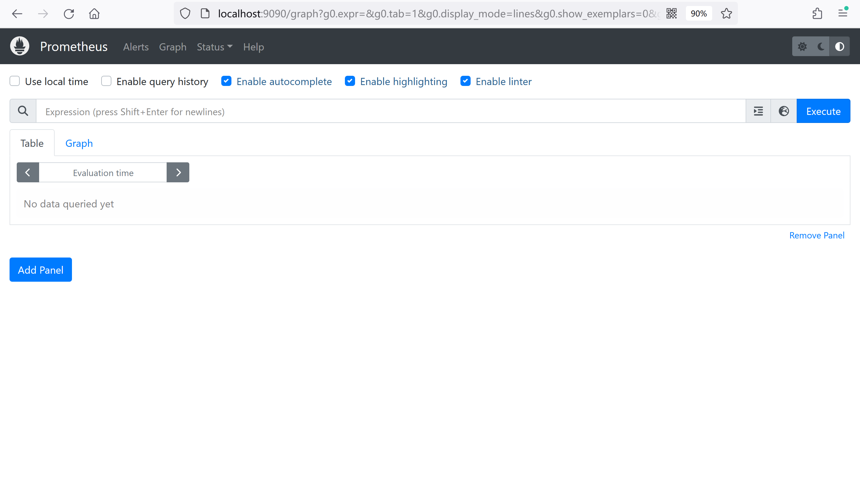Click the Remove Panel link
This screenshot has height=504, width=860.
tap(816, 235)
